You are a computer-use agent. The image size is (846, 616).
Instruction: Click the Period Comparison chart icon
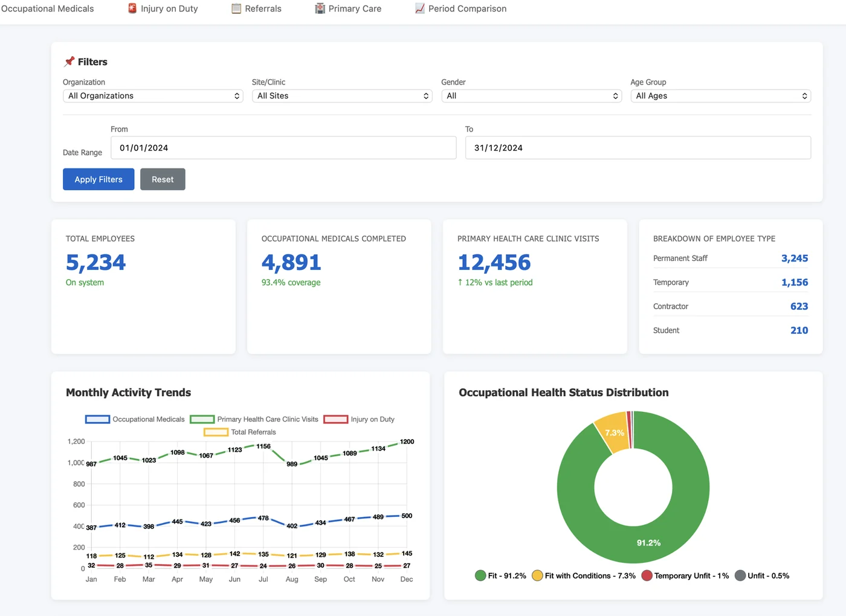click(x=419, y=8)
